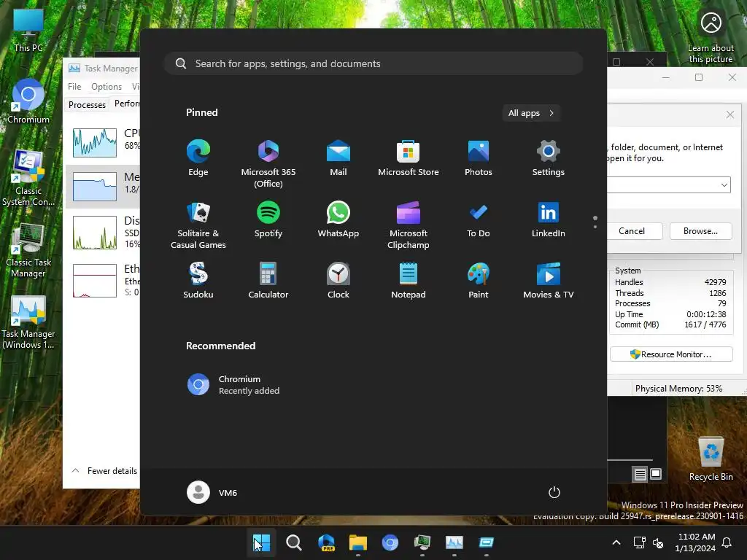
Task: Select the Recycle Bin desktop icon
Action: 711,458
